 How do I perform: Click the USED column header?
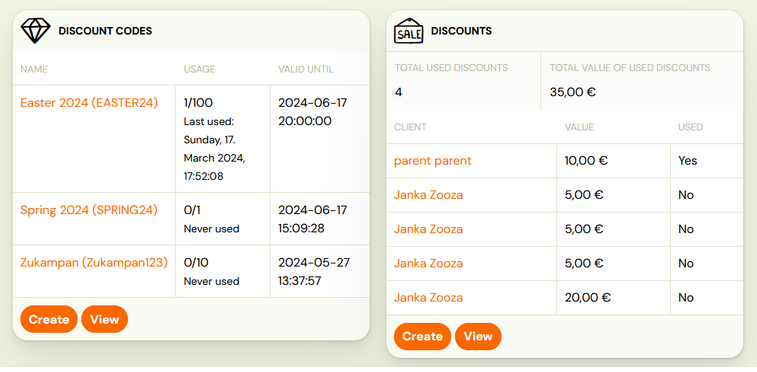(690, 127)
